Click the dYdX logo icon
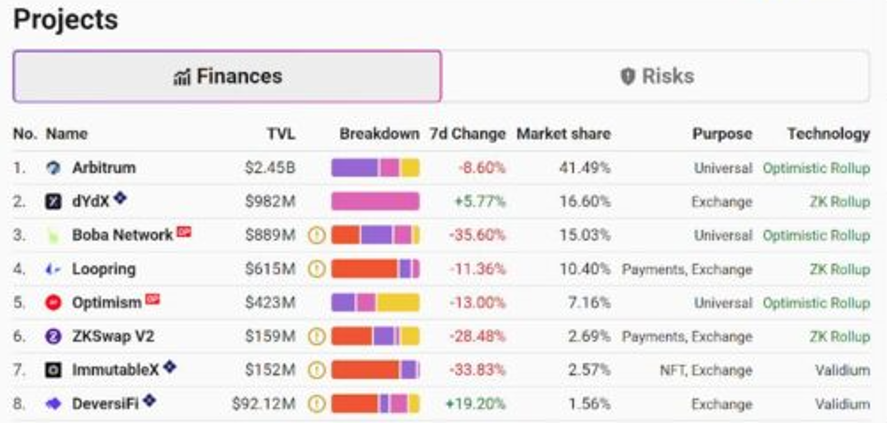887x423 pixels. (53, 202)
